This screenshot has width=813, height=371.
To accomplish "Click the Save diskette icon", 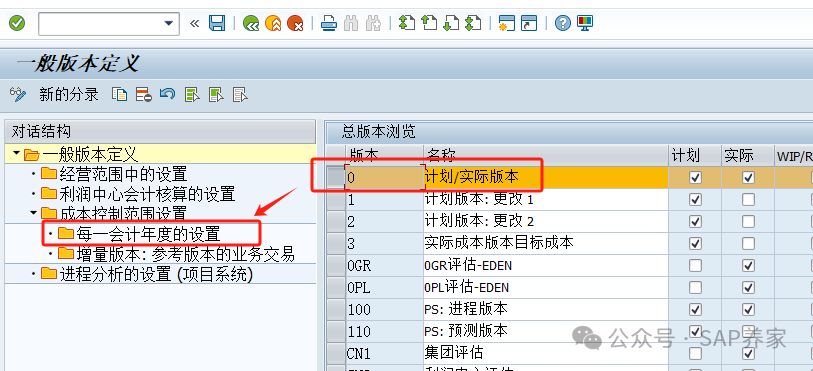I will pyautogui.click(x=217, y=23).
